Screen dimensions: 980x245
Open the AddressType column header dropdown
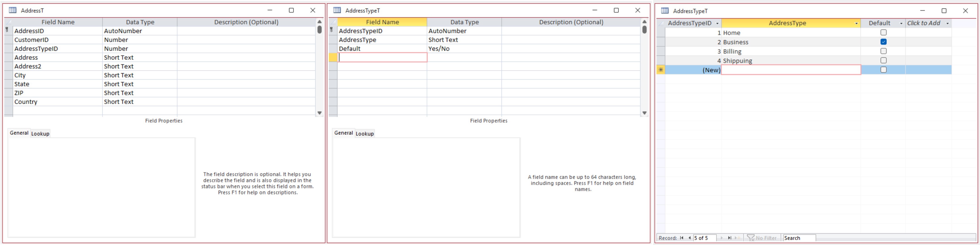856,23
